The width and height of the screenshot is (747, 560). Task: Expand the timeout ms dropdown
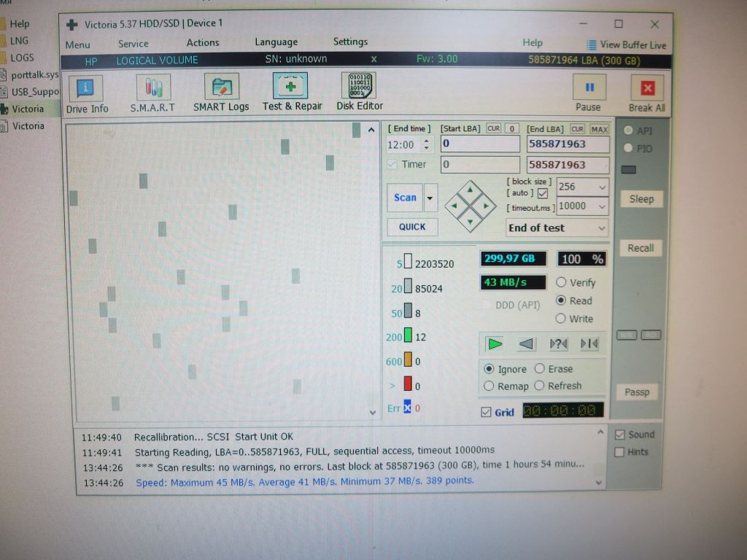pyautogui.click(x=602, y=206)
